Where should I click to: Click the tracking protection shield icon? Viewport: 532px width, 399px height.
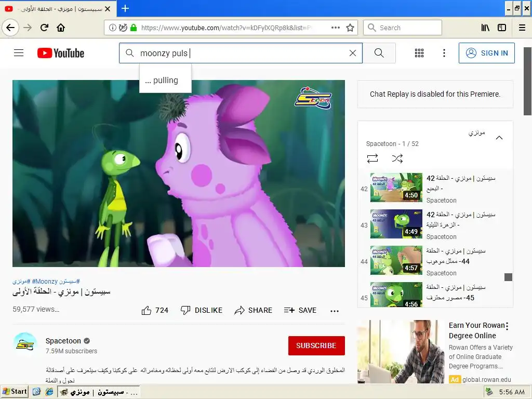pos(123,28)
